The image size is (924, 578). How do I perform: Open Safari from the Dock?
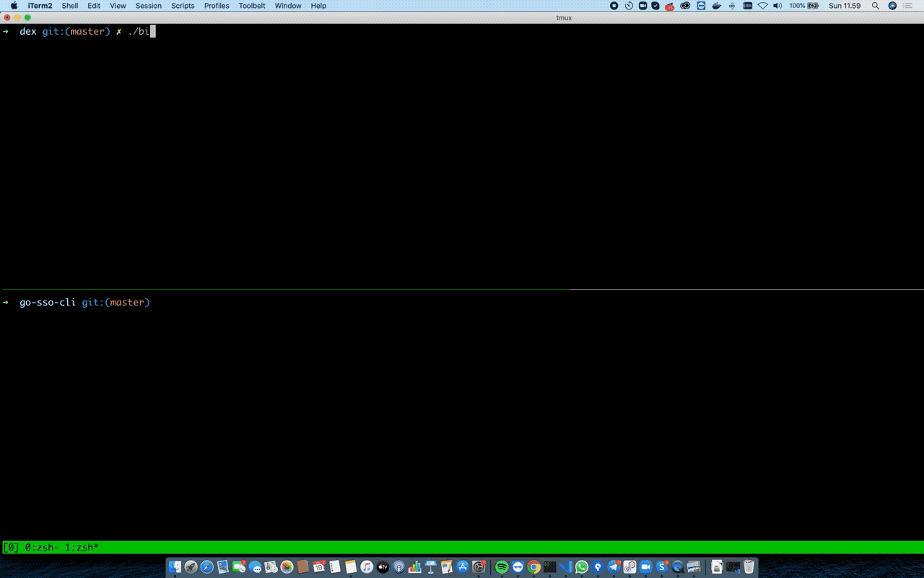(x=206, y=567)
